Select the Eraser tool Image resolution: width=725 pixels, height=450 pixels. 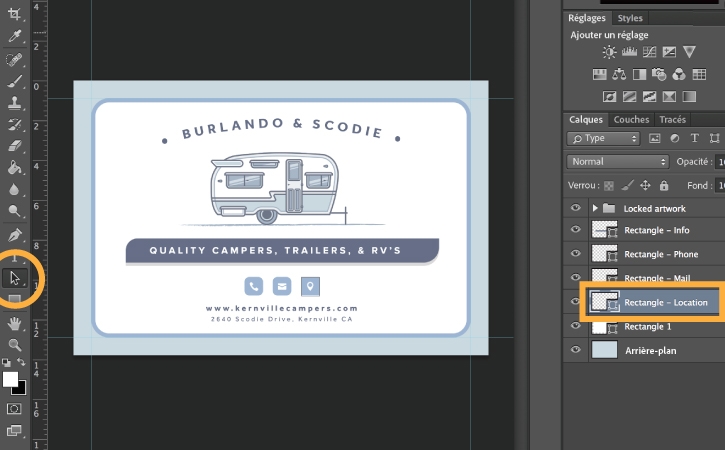14,146
